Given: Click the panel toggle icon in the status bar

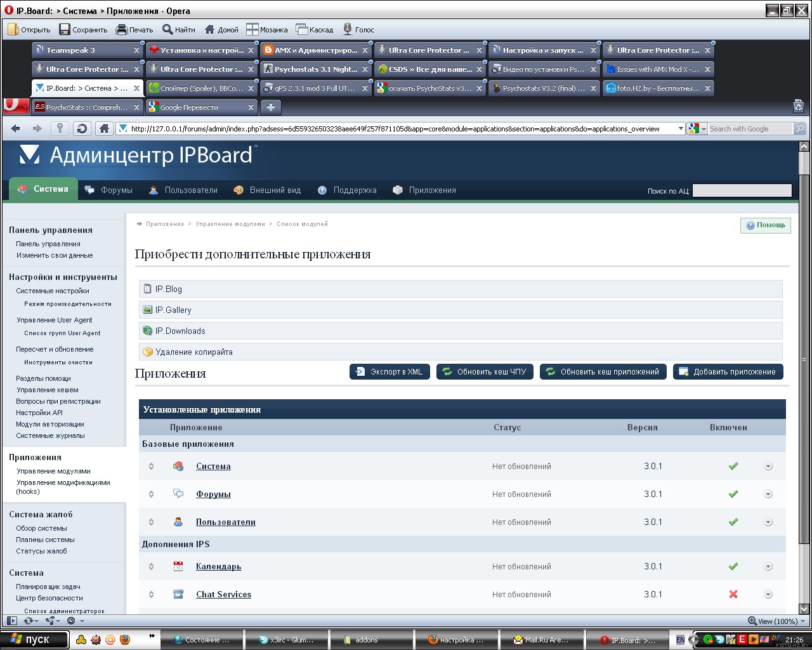Looking at the screenshot, I should tap(11, 621).
